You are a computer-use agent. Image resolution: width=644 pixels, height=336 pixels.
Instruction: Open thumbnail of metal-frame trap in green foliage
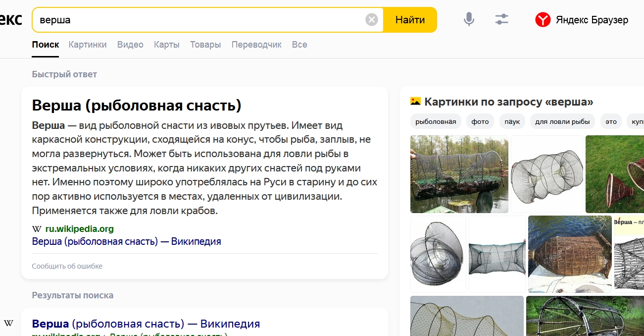click(585, 316)
